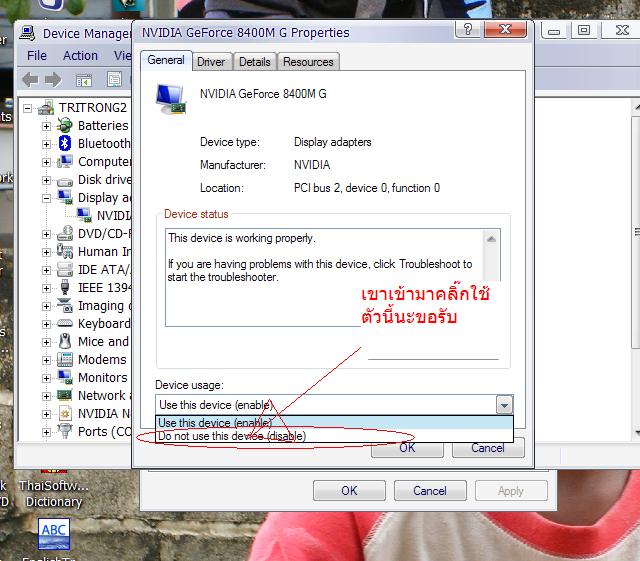This screenshot has width=640, height=561.
Task: Click the 'PCI bus 2, device 0, function 0' text
Action: 367,188
